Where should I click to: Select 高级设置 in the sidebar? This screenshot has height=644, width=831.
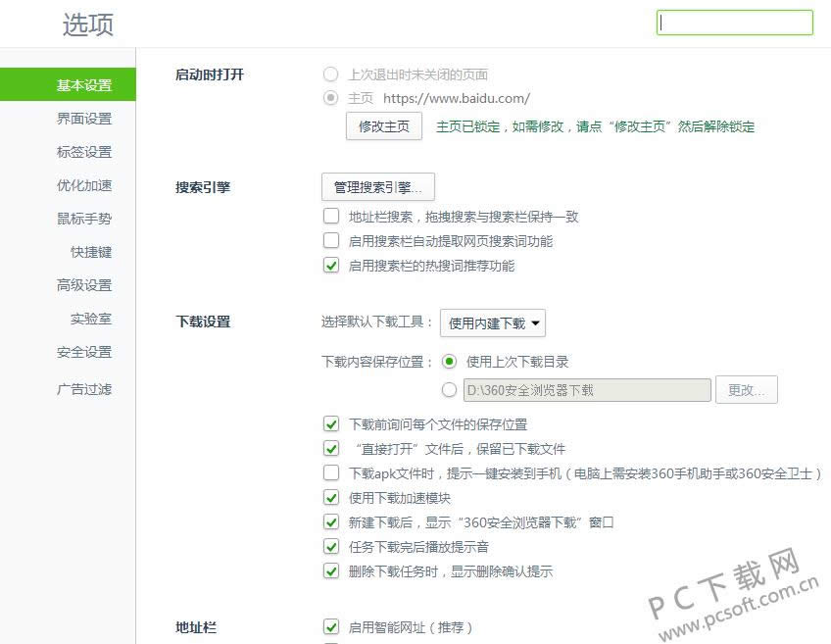point(84,285)
